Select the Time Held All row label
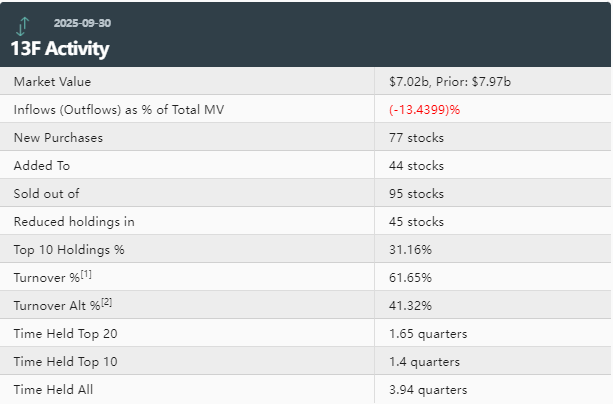This screenshot has height=404, width=613. click(x=52, y=389)
